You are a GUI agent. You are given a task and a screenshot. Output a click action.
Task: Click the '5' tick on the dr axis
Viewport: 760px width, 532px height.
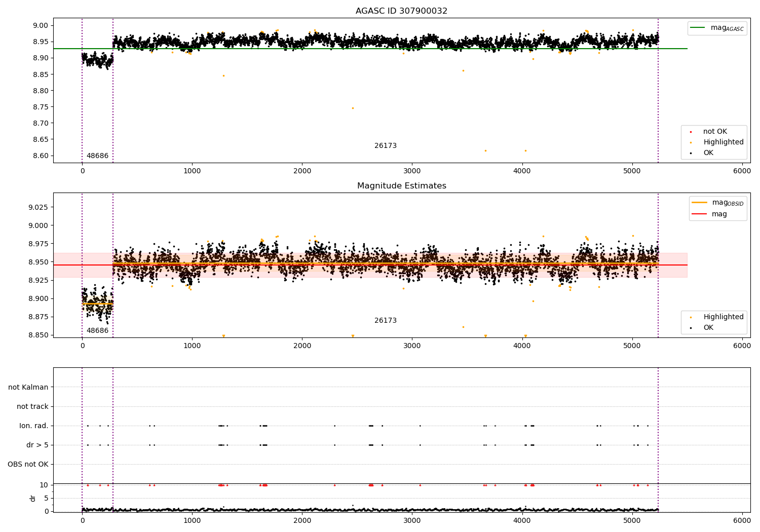click(46, 498)
